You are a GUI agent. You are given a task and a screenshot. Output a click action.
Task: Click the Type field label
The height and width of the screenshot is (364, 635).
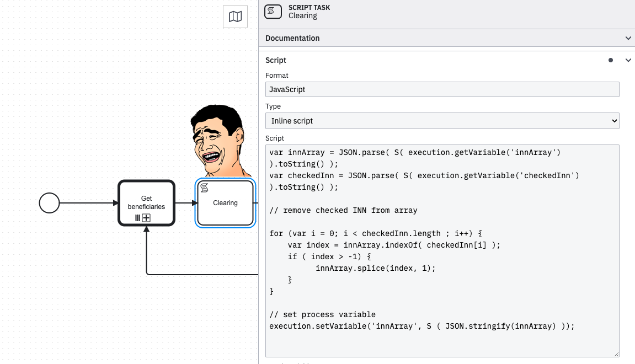pos(273,106)
